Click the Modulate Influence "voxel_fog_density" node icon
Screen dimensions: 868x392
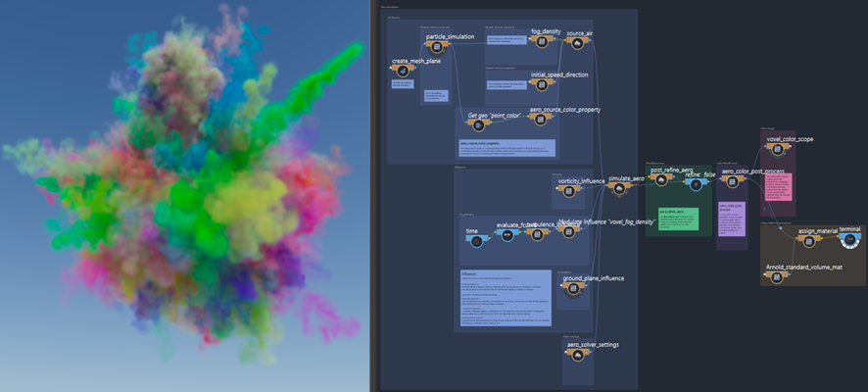568,231
